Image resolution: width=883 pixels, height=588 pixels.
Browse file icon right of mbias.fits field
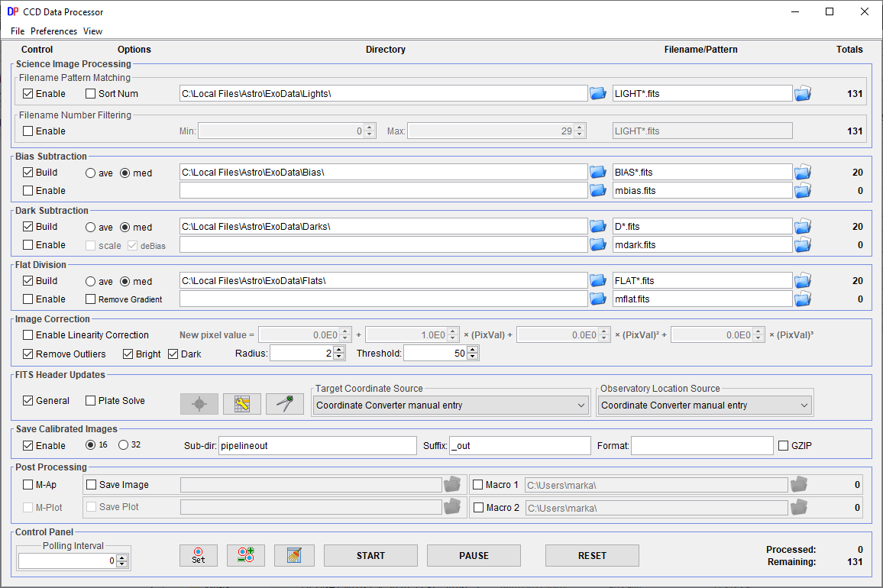point(803,190)
